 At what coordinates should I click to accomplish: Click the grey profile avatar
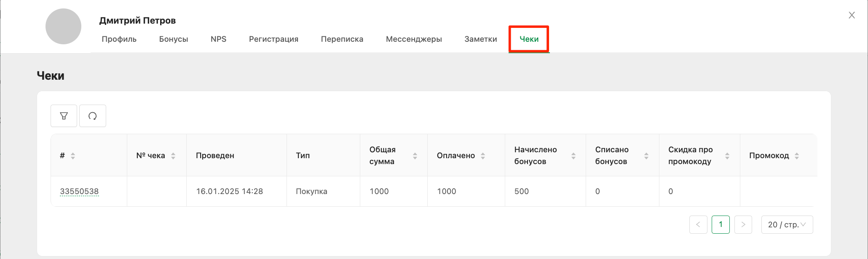63,26
